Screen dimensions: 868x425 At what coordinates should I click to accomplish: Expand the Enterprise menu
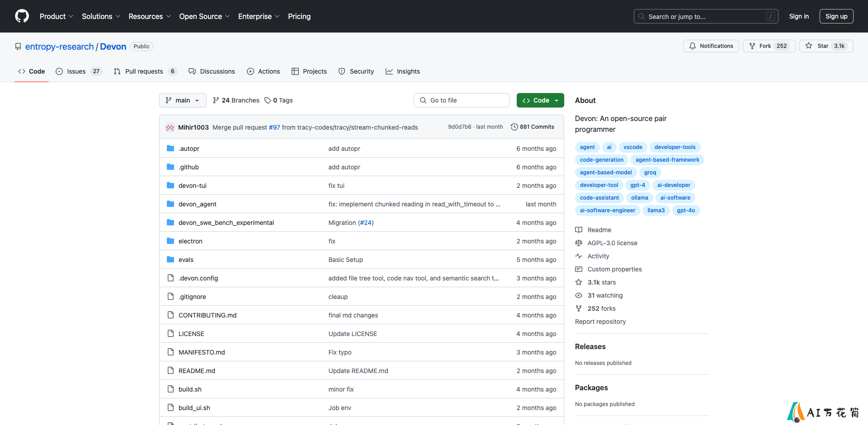pos(259,16)
